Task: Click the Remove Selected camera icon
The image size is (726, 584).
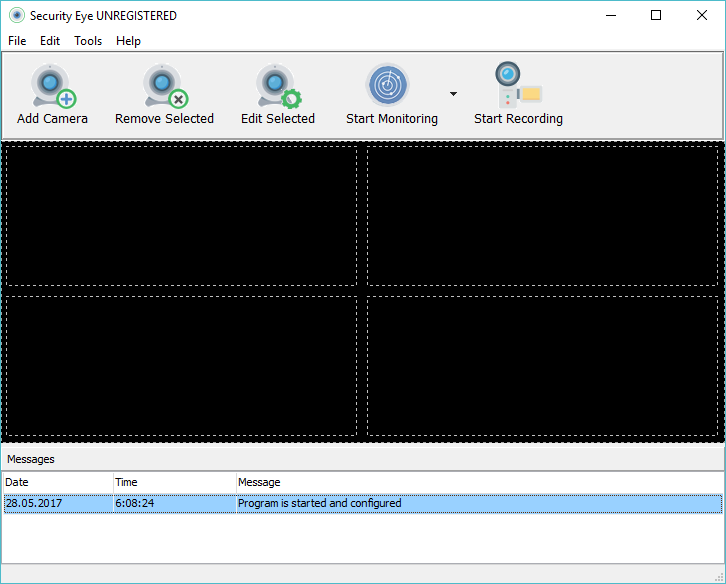Action: [x=164, y=86]
